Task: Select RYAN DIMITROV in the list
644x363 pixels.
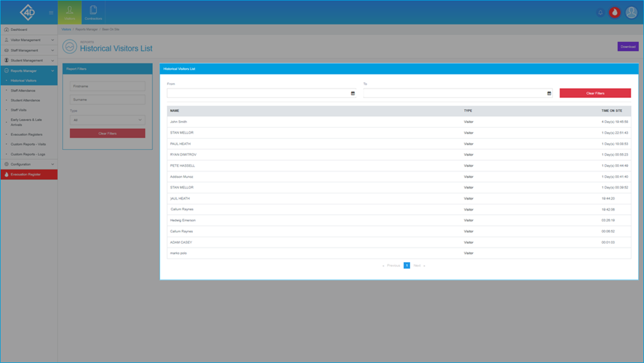Action: (x=183, y=155)
